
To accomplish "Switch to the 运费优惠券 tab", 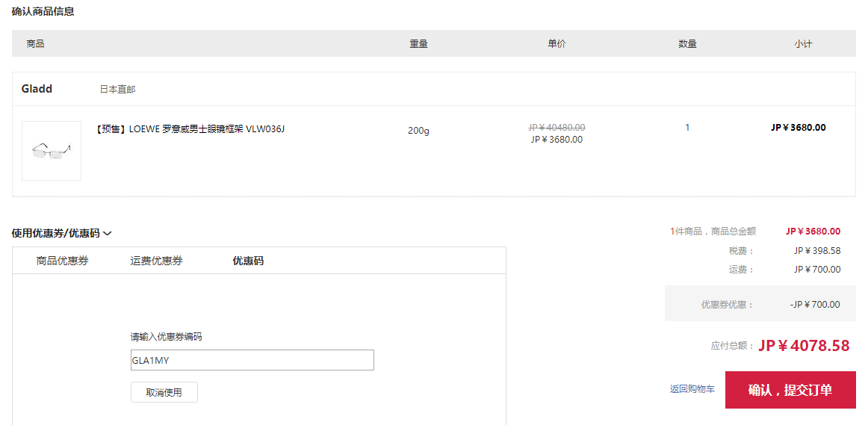I will pyautogui.click(x=156, y=261).
